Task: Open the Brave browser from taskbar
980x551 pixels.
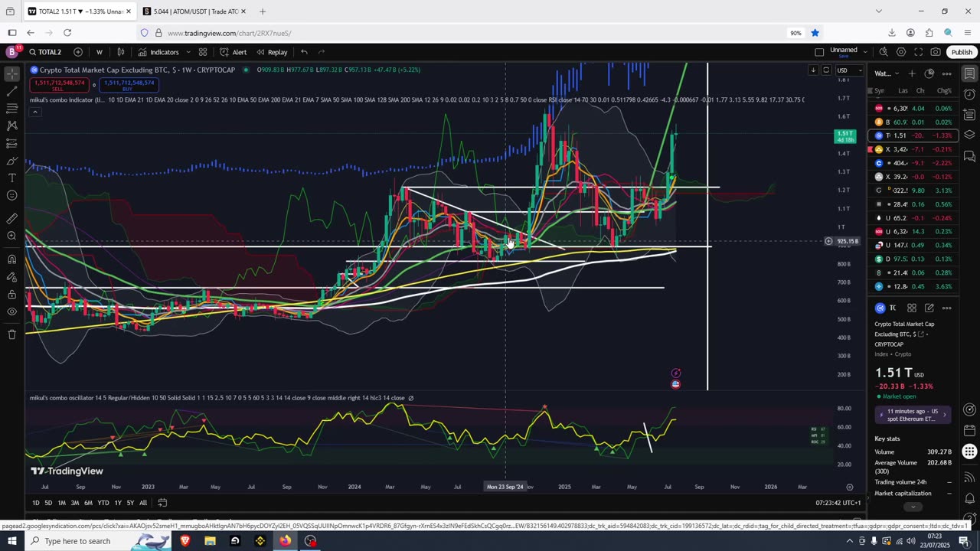Action: pyautogui.click(x=185, y=541)
